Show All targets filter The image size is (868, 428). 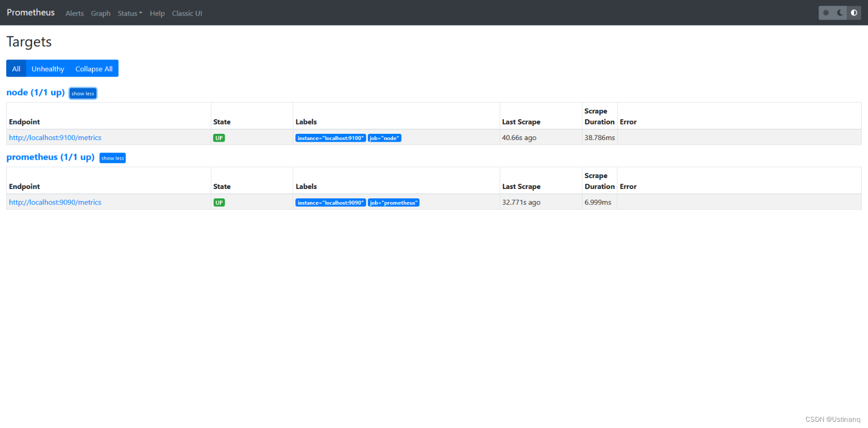click(x=16, y=69)
